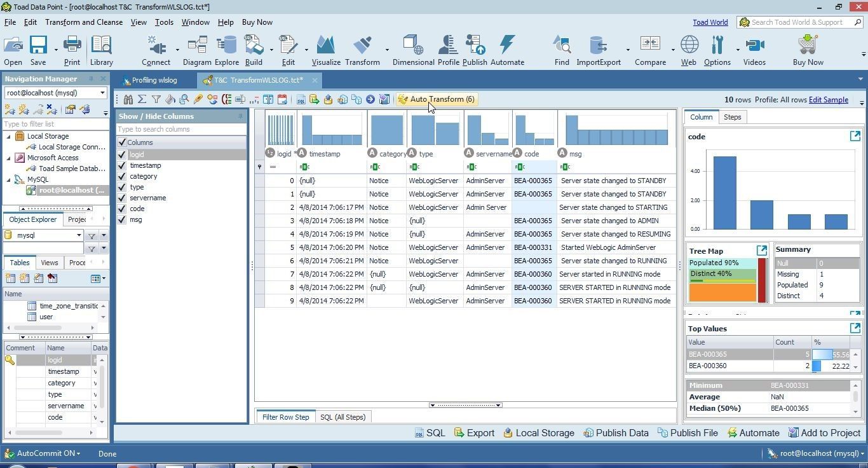Open the Dimensional viewer
The width and height of the screenshot is (868, 468).
(413, 50)
